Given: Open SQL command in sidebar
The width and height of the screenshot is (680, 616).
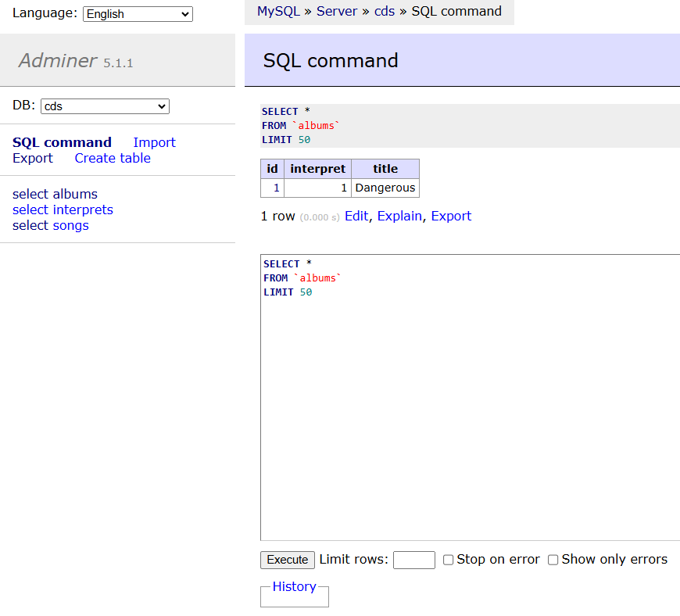Looking at the screenshot, I should (62, 142).
